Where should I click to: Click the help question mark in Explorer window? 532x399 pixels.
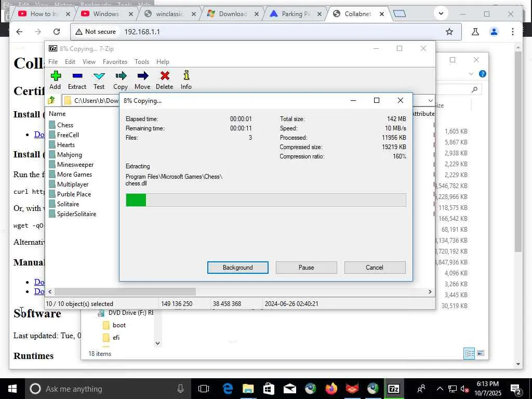point(483,74)
